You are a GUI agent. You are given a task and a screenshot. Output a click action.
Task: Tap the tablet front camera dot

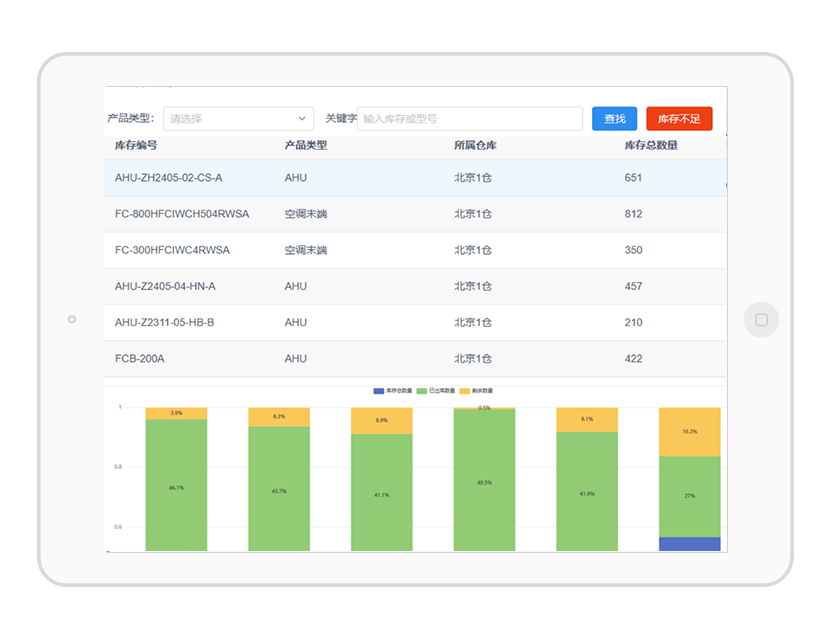click(72, 319)
